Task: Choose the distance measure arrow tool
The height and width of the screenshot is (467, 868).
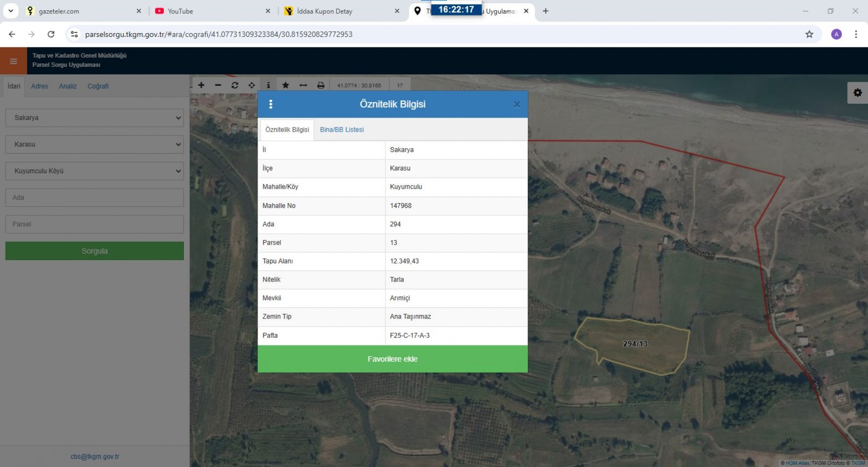Action: point(303,85)
